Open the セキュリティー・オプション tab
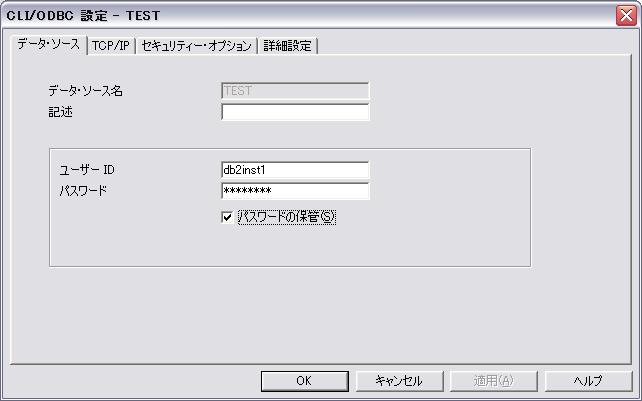The height and width of the screenshot is (401, 642). point(196,45)
